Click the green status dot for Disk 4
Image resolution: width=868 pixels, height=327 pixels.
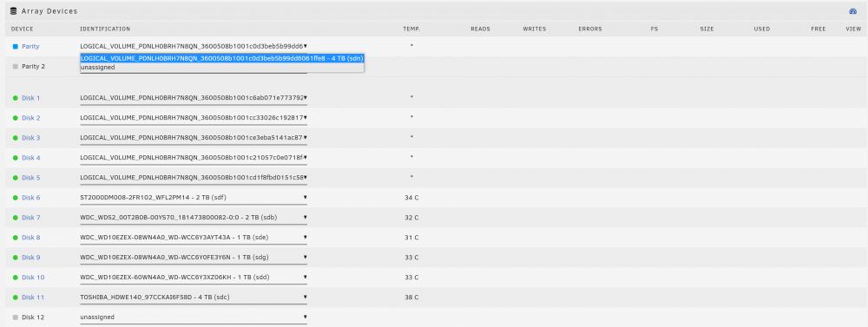[16, 158]
